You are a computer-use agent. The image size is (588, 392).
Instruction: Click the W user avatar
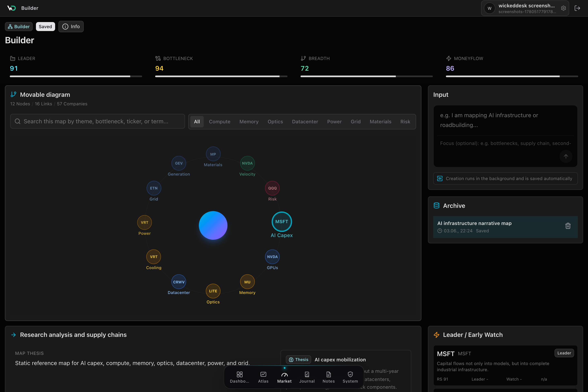489,8
